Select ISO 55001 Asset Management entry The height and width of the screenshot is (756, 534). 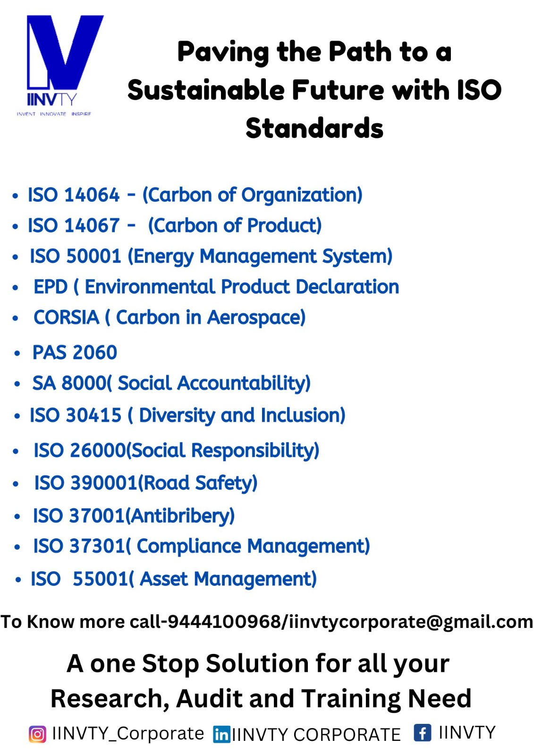tap(173, 579)
